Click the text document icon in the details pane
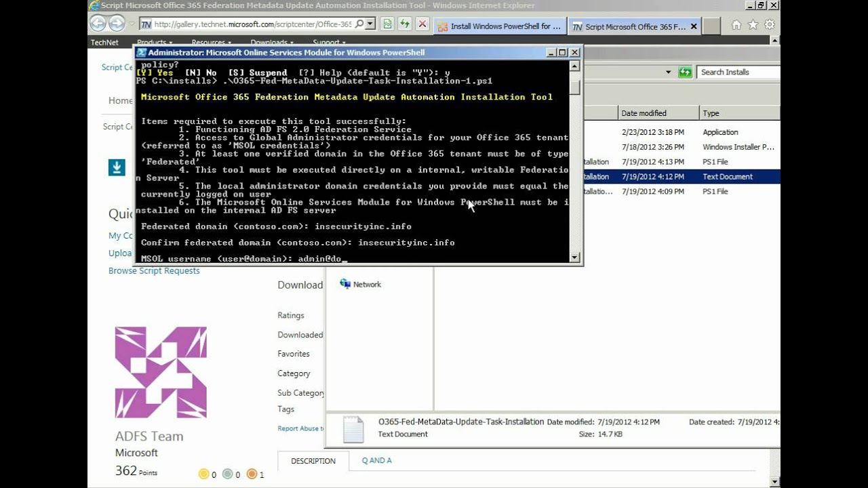868x488 pixels. click(x=353, y=429)
